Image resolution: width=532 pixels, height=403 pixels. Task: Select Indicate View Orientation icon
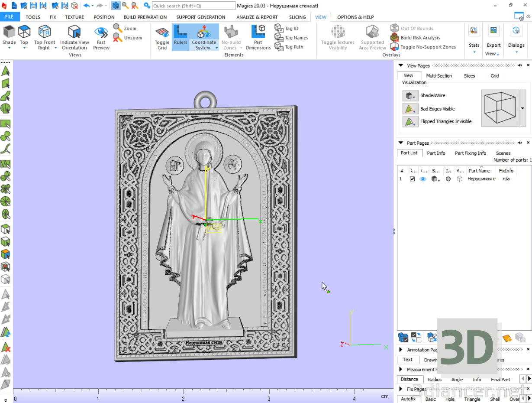click(x=74, y=32)
